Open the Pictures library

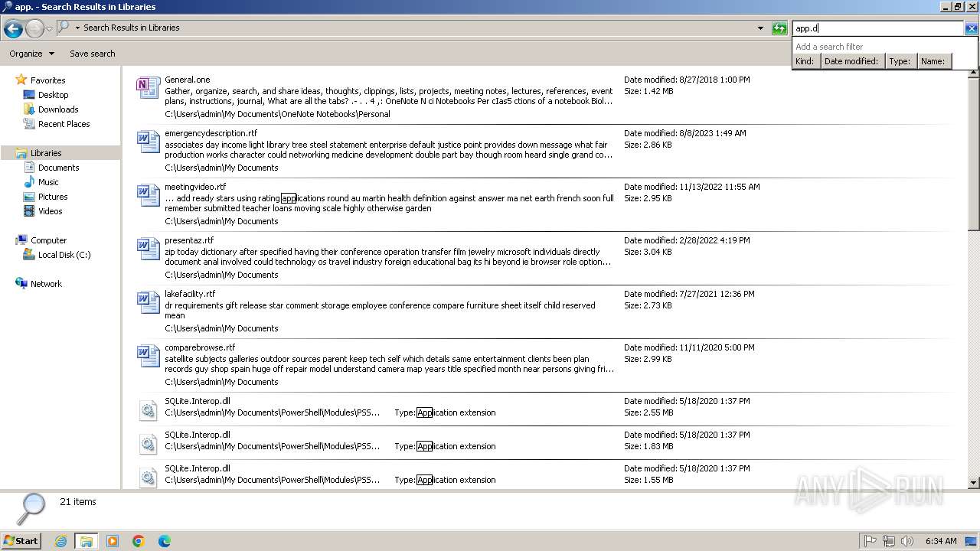(x=53, y=197)
